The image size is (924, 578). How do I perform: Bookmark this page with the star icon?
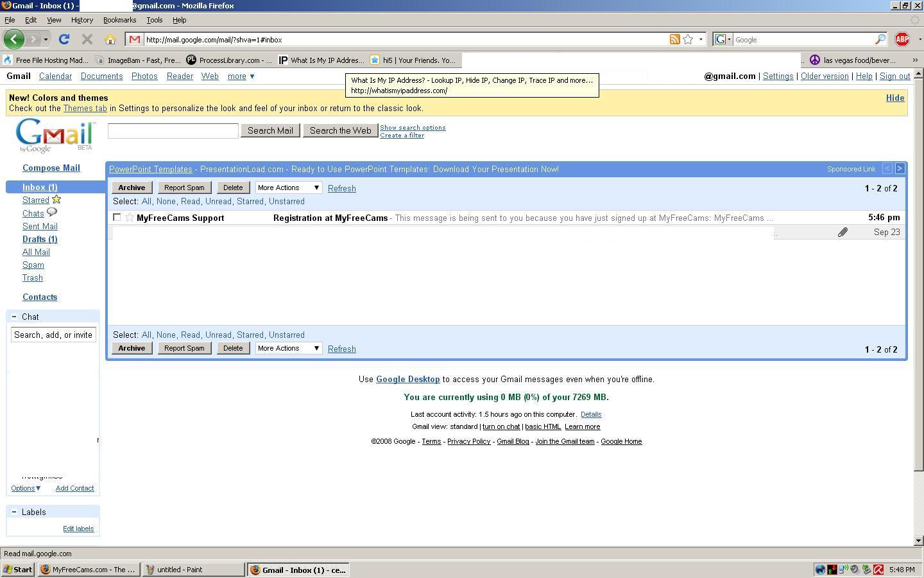coord(688,39)
